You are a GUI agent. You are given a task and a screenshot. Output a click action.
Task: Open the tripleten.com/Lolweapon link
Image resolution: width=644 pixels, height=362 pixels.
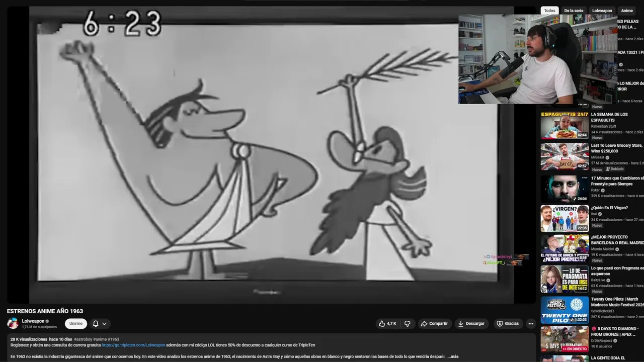[133, 345]
